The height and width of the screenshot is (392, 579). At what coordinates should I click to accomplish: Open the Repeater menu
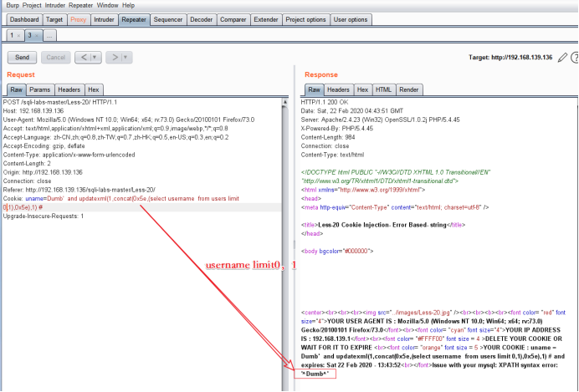(81, 5)
